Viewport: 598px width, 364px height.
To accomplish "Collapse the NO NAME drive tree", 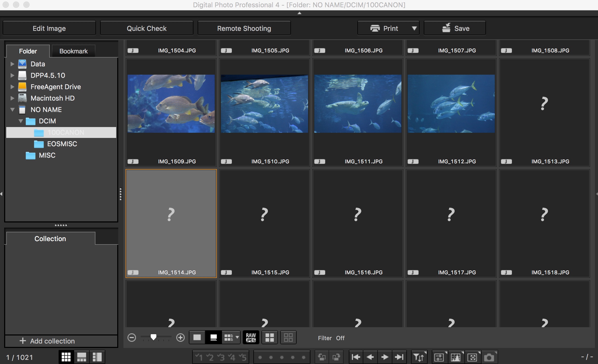I will [12, 110].
